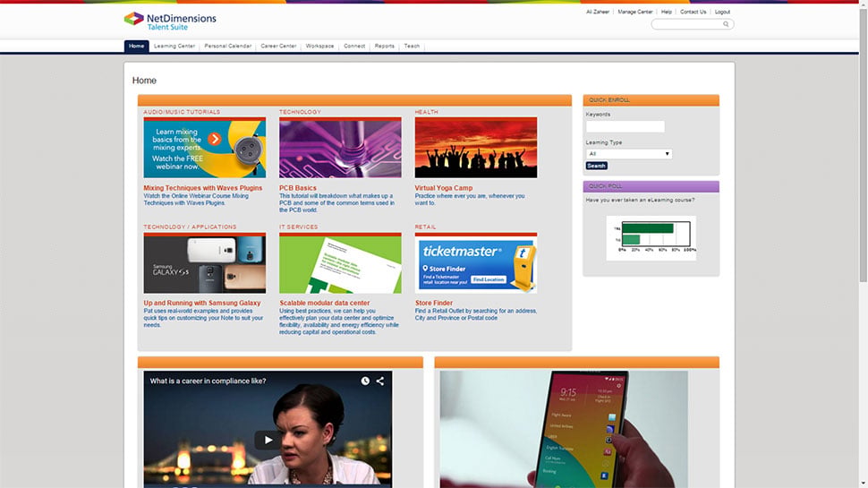Focus the Quick Enroll Keywords field
This screenshot has width=868, height=488.
pyautogui.click(x=625, y=126)
